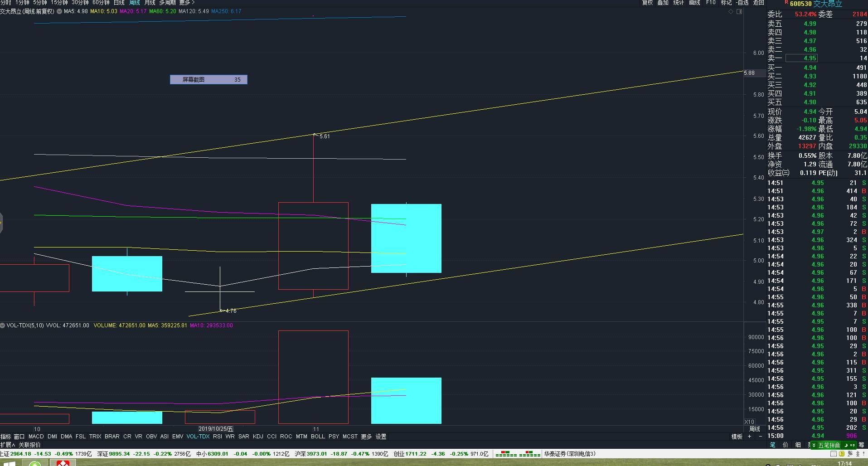The height and width of the screenshot is (466, 868).
Task: Click the 复权 button in top toolbar
Action: click(647, 3)
